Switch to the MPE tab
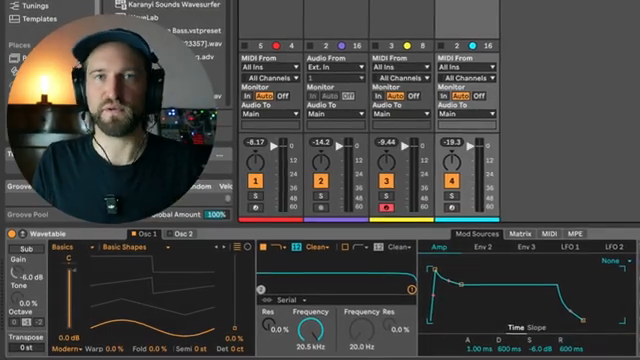The width and height of the screenshot is (640, 360). coord(575,234)
